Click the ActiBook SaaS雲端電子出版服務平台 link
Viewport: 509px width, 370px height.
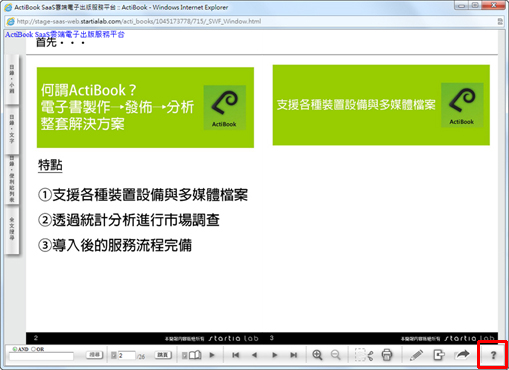tap(65, 34)
